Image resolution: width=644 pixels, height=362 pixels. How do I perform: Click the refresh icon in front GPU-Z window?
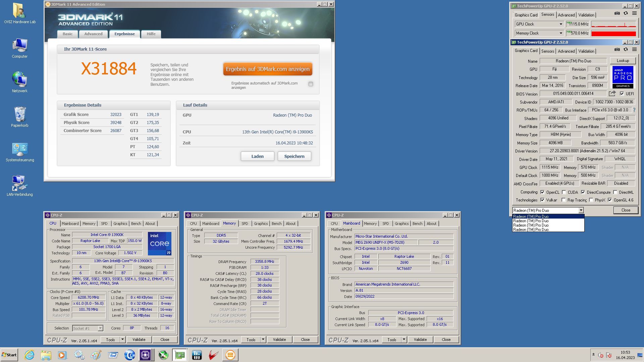click(x=626, y=50)
